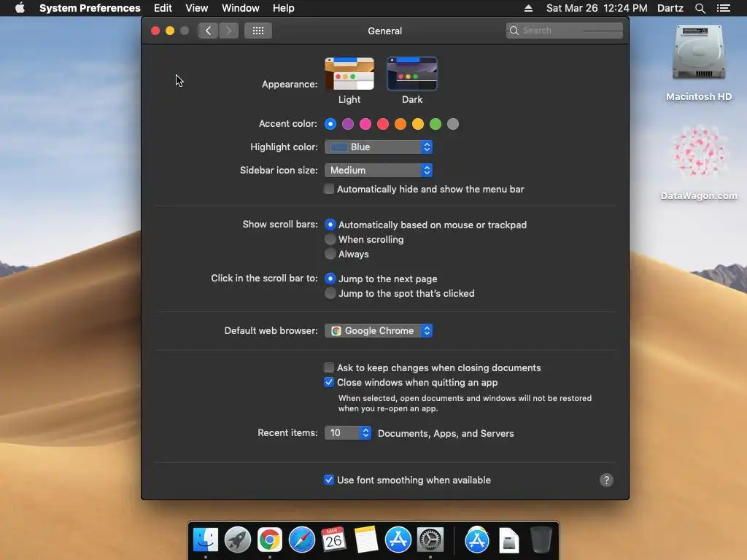747x560 pixels.
Task: Open the View menu
Action: click(197, 8)
